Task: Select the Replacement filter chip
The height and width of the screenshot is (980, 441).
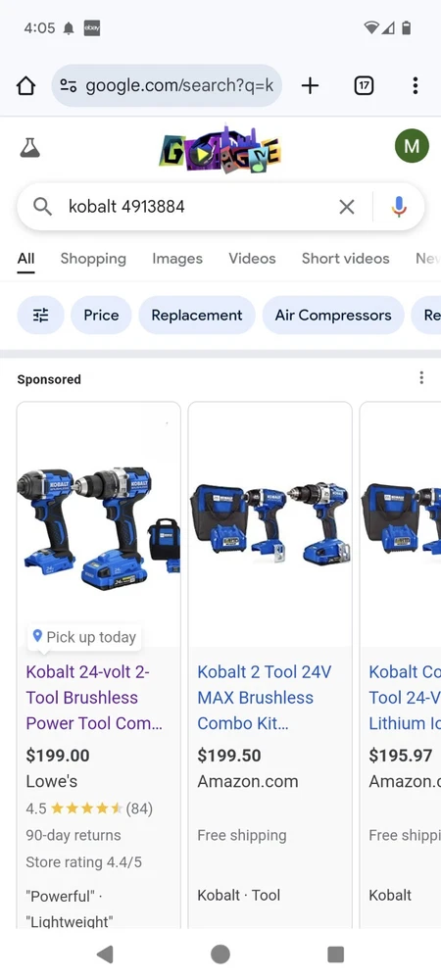Action: (197, 315)
